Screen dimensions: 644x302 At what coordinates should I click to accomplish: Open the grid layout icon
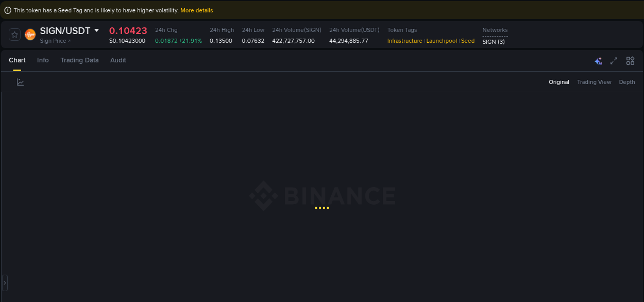tap(630, 61)
